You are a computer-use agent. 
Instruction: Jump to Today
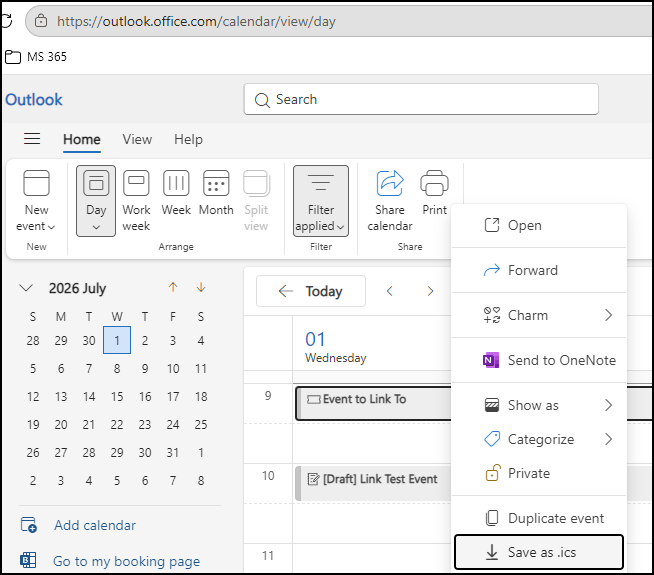point(311,291)
